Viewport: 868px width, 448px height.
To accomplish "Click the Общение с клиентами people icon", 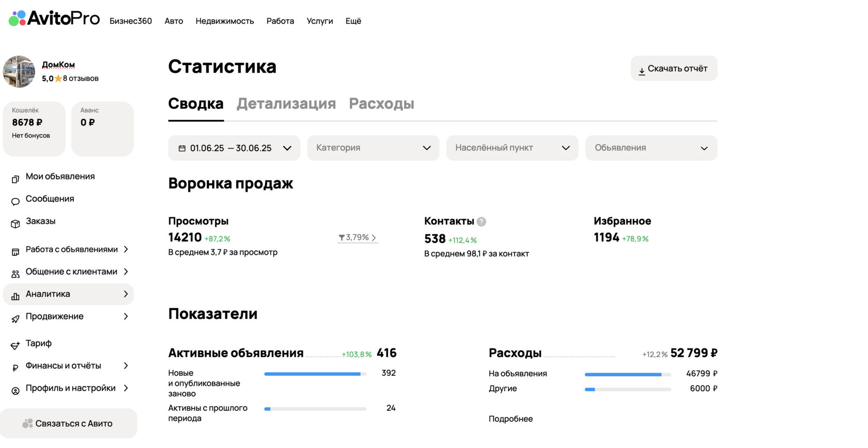I will pos(16,274).
